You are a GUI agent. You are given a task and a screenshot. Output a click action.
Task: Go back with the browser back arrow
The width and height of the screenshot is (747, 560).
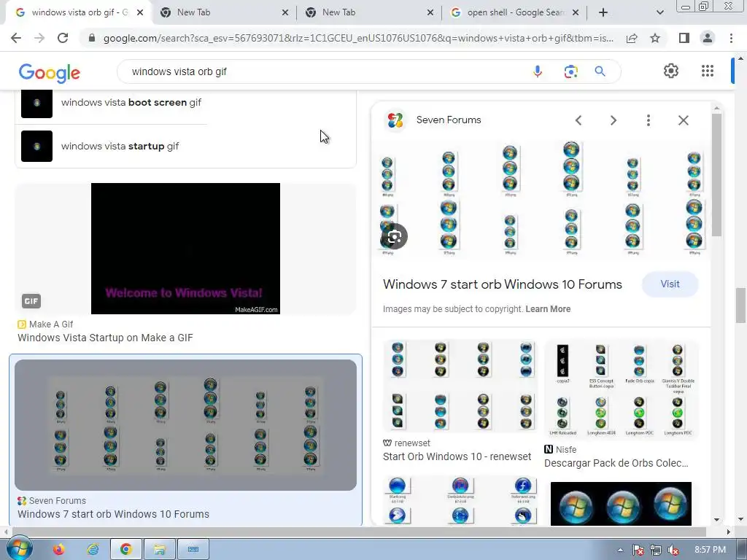point(16,38)
